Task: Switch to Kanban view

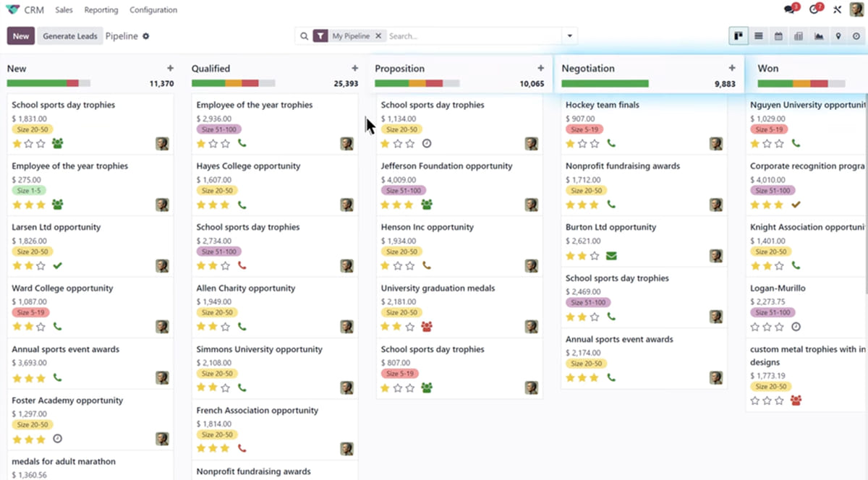Action: click(x=739, y=36)
